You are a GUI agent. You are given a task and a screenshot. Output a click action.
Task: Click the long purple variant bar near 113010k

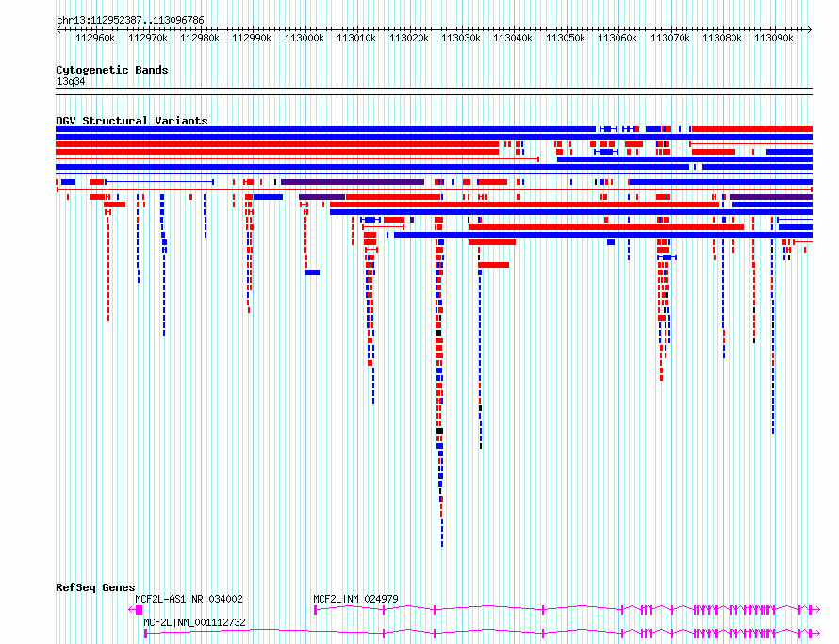point(353,182)
